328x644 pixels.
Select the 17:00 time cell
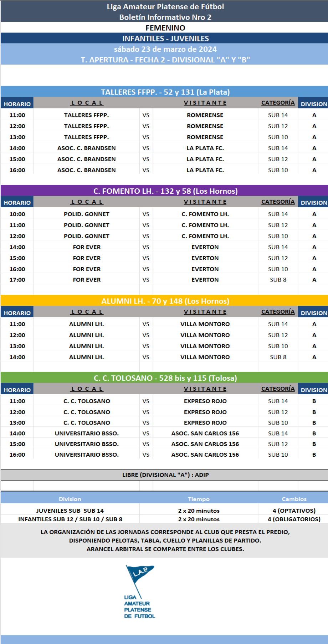point(17,280)
